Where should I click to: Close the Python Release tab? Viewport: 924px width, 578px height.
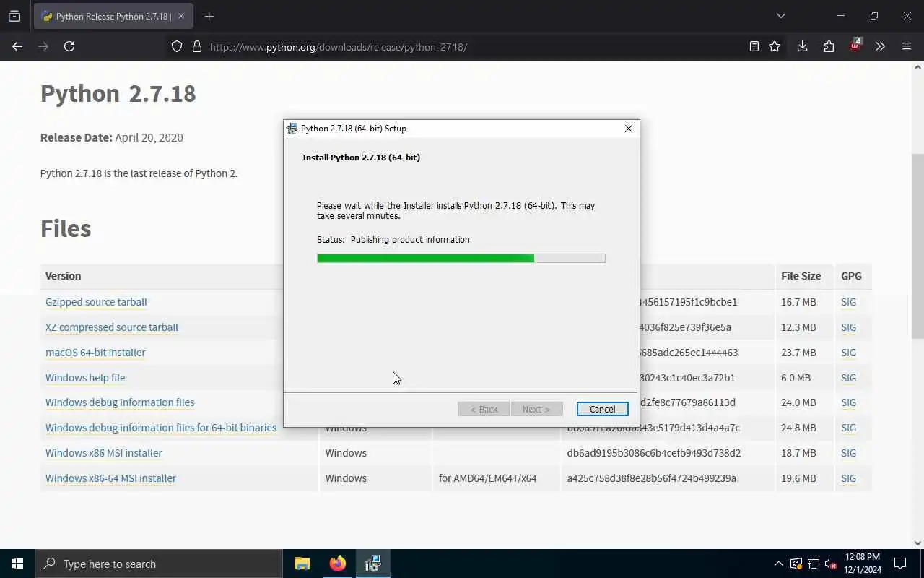click(181, 16)
